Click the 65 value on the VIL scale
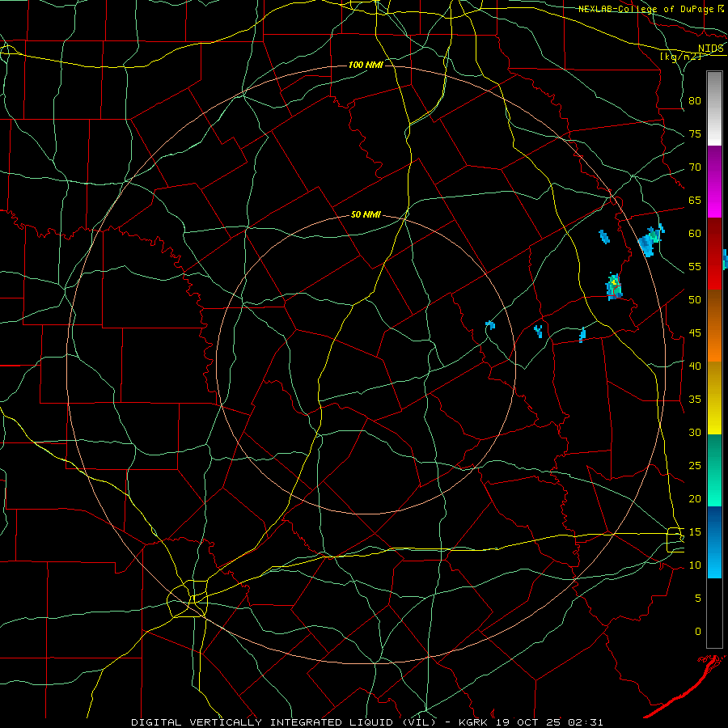728x728 pixels. (x=695, y=201)
